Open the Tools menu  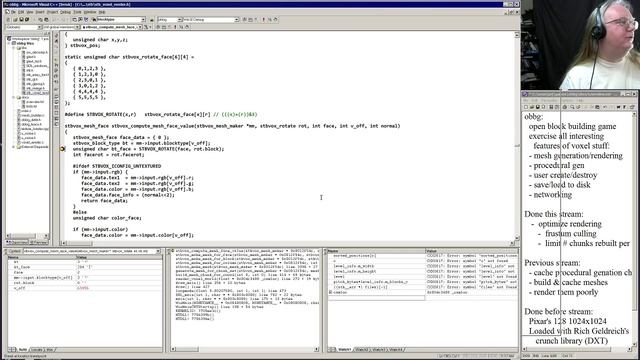[x=77, y=12]
